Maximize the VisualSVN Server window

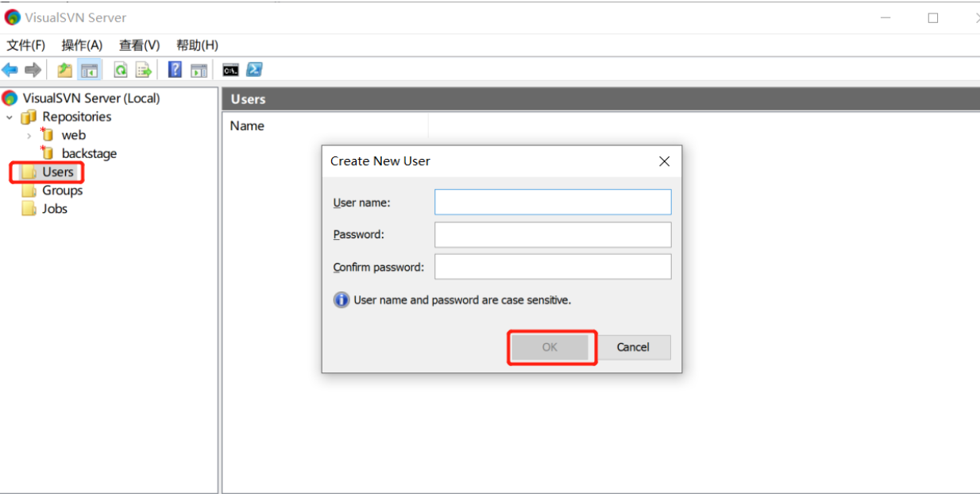933,17
